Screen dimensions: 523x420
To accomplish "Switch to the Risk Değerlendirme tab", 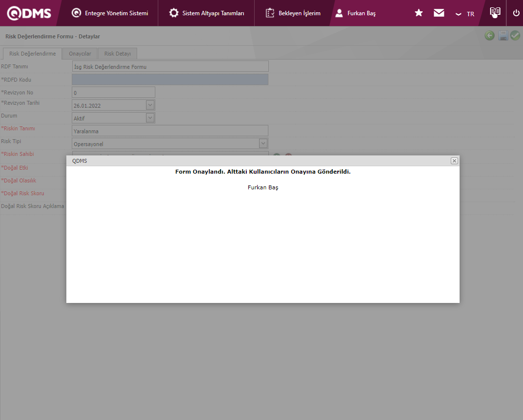I will pyautogui.click(x=32, y=54).
